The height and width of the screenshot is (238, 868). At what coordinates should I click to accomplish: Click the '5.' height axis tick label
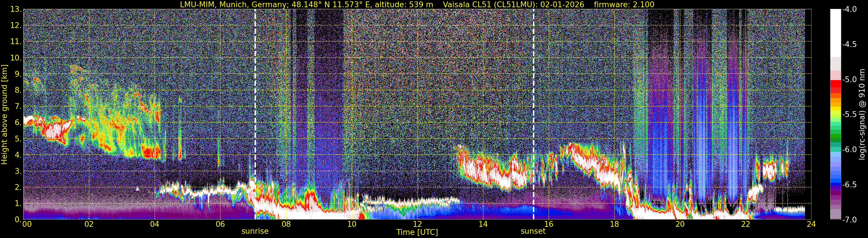(x=18, y=139)
